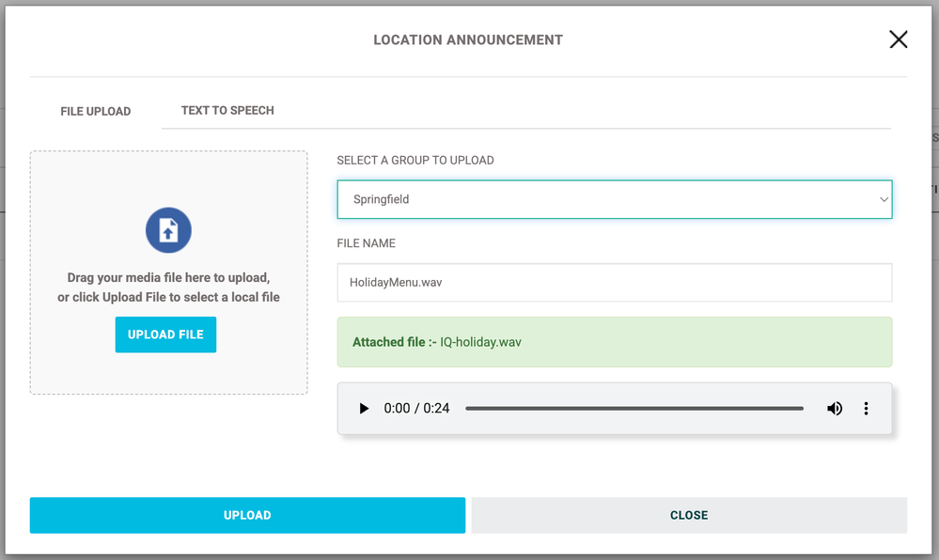Image resolution: width=939 pixels, height=560 pixels.
Task: Expand the group selector chevron
Action: pyautogui.click(x=884, y=199)
